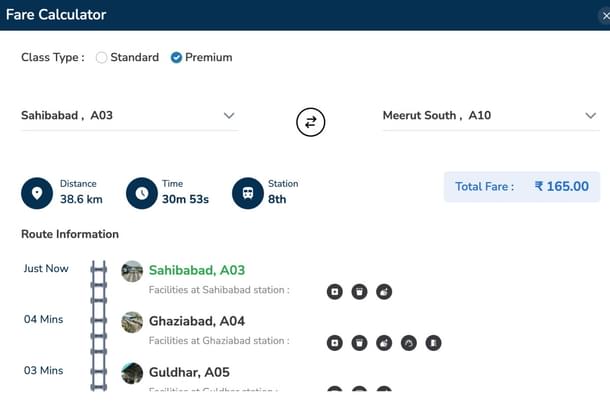Click the Total Fare ₹165.00 box
The height and width of the screenshot is (407, 610).
click(x=521, y=186)
